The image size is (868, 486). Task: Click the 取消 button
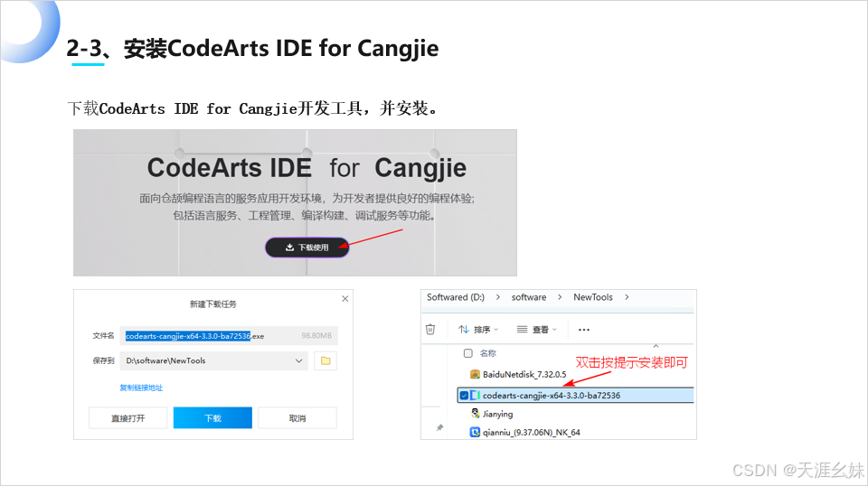[297, 418]
